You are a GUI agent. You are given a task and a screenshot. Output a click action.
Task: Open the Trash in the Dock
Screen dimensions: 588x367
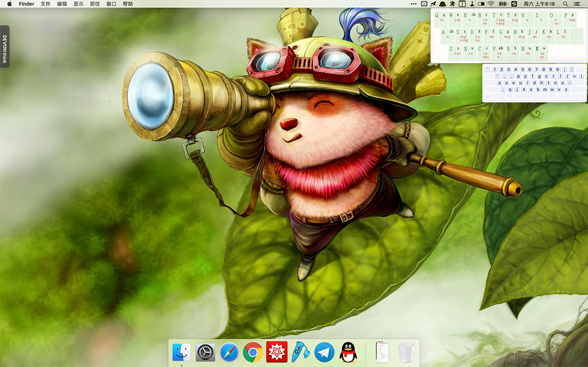406,353
